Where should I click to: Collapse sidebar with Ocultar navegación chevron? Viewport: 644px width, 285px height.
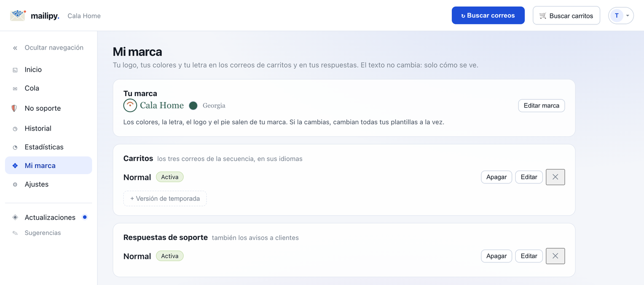pyautogui.click(x=15, y=48)
